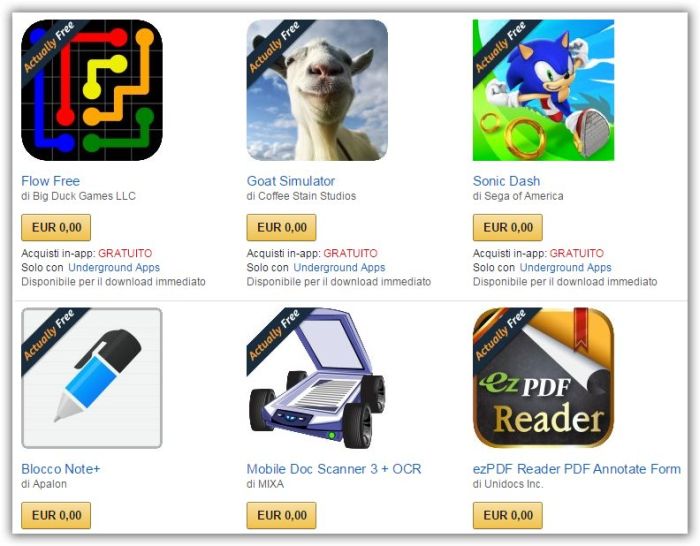This screenshot has height=546, width=700.
Task: Get Mobile Doc Scanner via EUR 0,00 button
Action: (x=282, y=515)
